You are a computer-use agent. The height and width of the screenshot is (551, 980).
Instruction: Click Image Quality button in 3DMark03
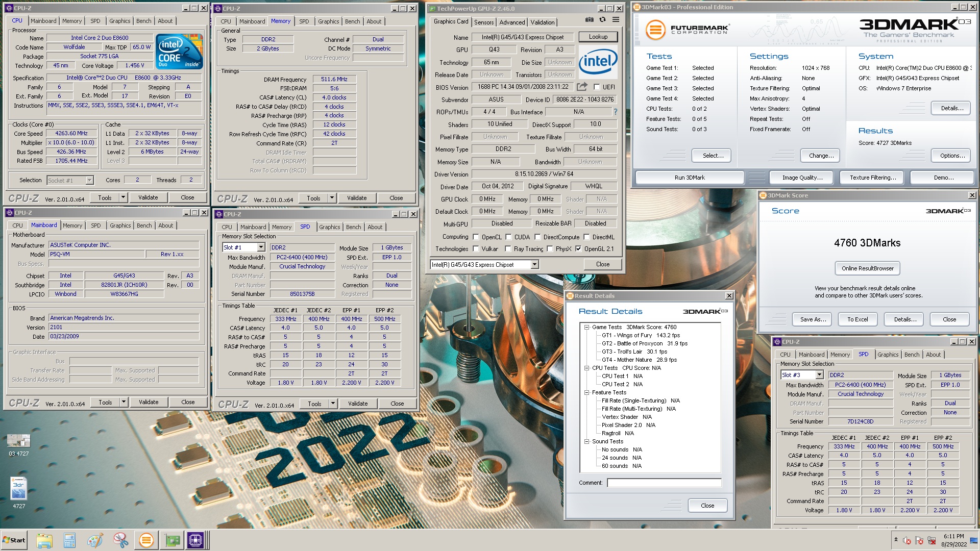click(x=802, y=178)
